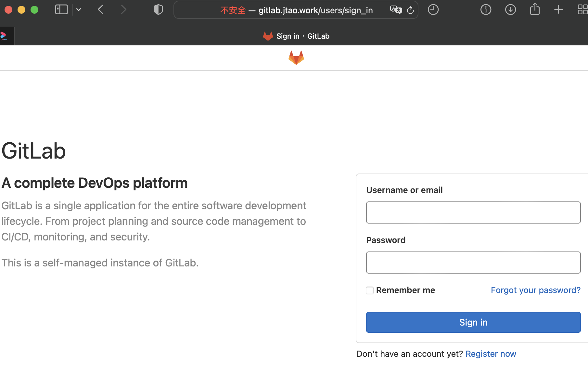Open the downloads icon
The width and height of the screenshot is (588, 386).
[x=510, y=10]
